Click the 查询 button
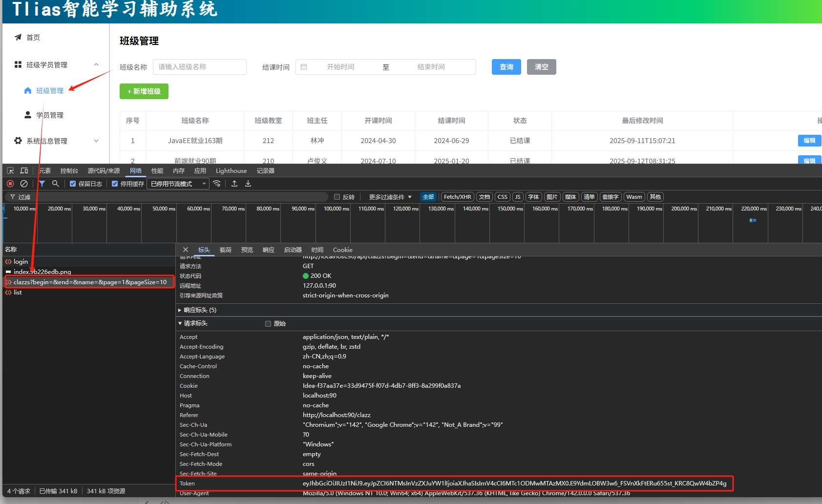This screenshot has height=504, width=822. click(506, 67)
